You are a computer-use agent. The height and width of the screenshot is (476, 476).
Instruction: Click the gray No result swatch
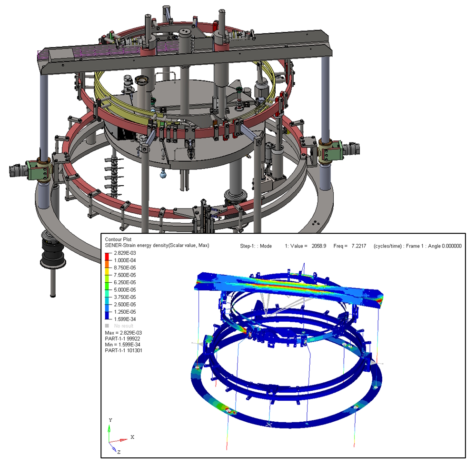[x=107, y=326]
